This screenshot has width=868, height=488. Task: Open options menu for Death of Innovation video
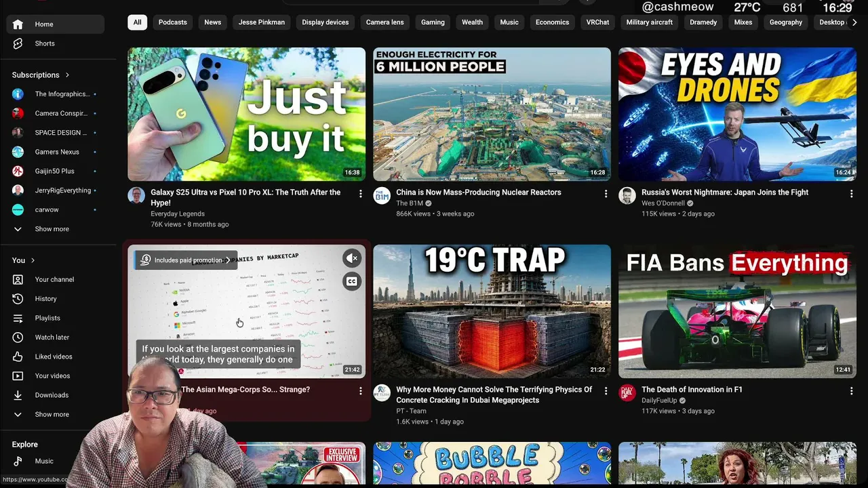click(851, 391)
